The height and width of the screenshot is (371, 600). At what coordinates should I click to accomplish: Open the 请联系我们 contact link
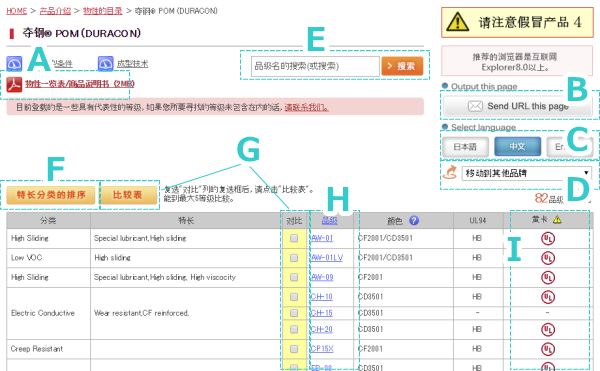tap(306, 107)
